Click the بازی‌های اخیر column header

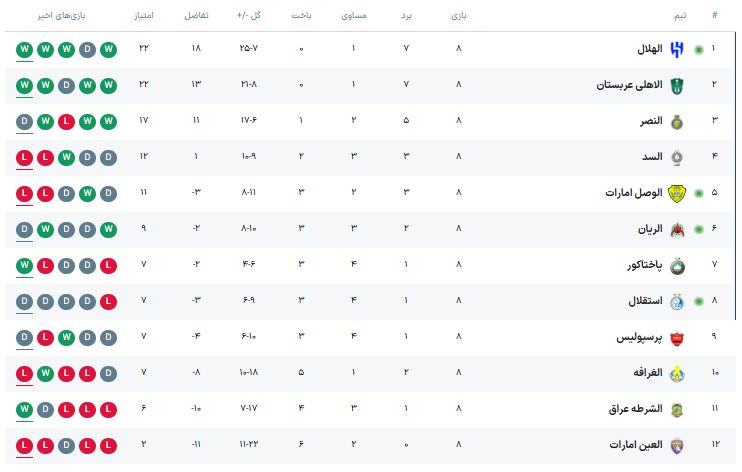coord(65,16)
